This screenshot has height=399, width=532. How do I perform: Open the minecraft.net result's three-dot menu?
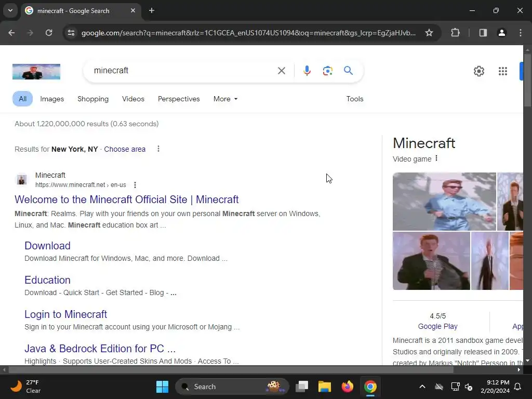pyautogui.click(x=135, y=185)
